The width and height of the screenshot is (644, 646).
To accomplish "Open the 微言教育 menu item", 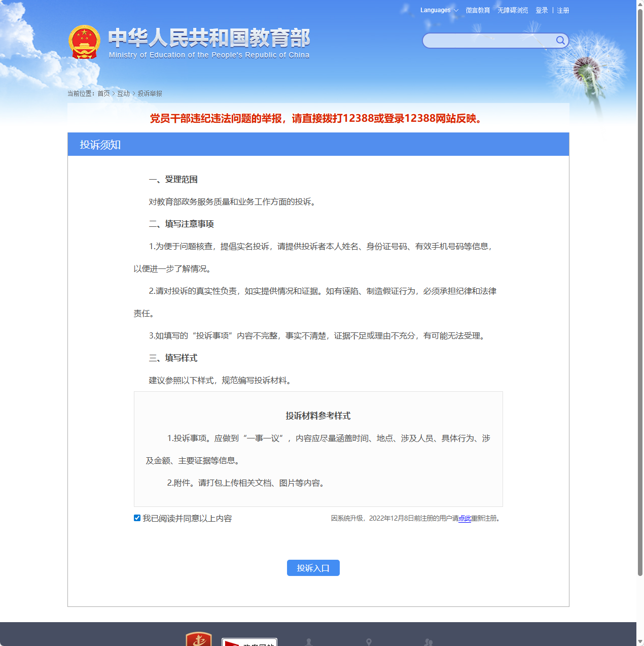I will point(478,10).
